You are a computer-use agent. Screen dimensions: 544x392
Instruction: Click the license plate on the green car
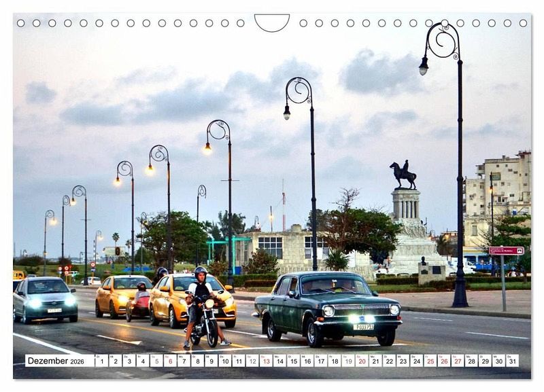click(x=363, y=327)
